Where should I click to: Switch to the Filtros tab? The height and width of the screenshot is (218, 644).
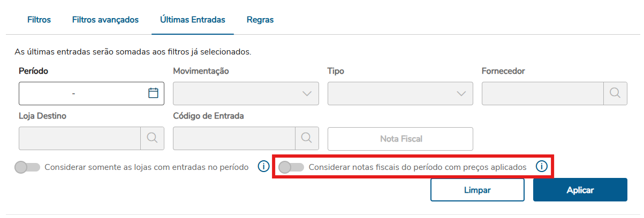39,20
